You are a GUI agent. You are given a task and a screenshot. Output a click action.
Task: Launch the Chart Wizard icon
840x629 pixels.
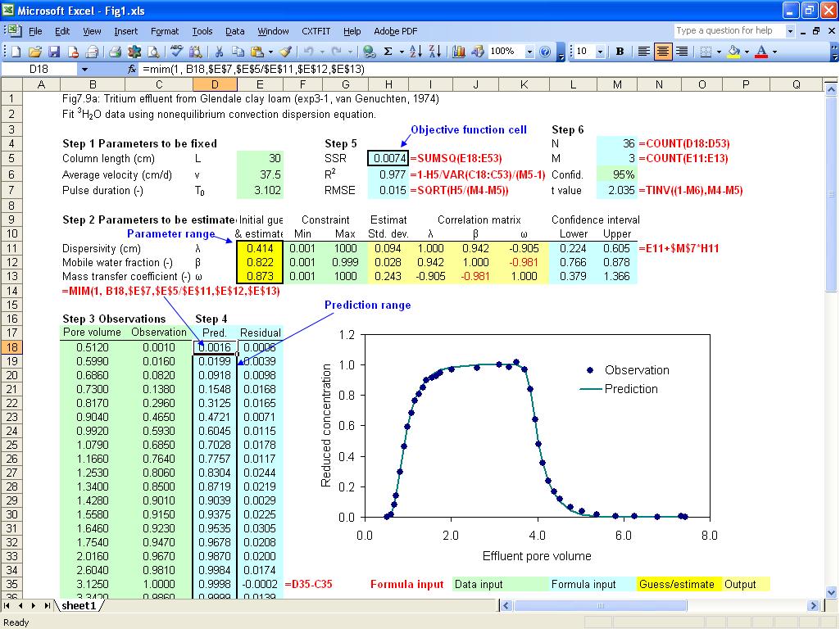point(458,52)
